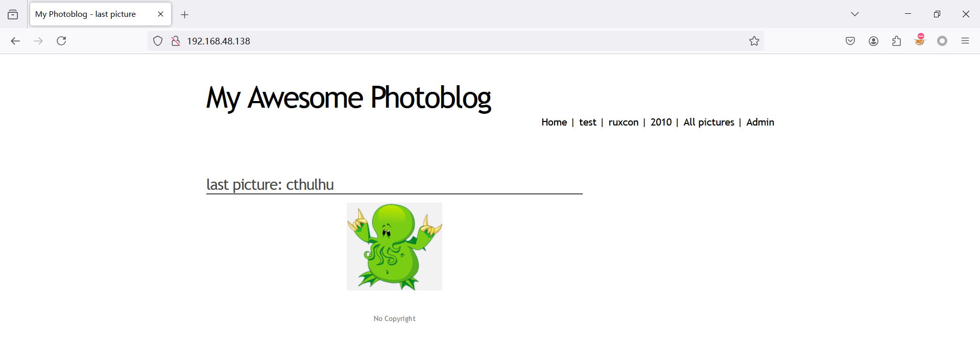Open the tracking protection shield icon
Viewport: 980px width, 347px height.
click(158, 41)
